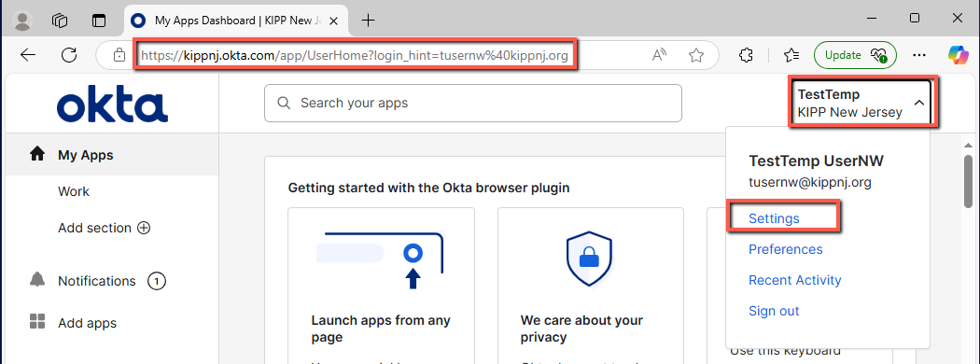
Task: Go back with the back arrow
Action: click(28, 55)
